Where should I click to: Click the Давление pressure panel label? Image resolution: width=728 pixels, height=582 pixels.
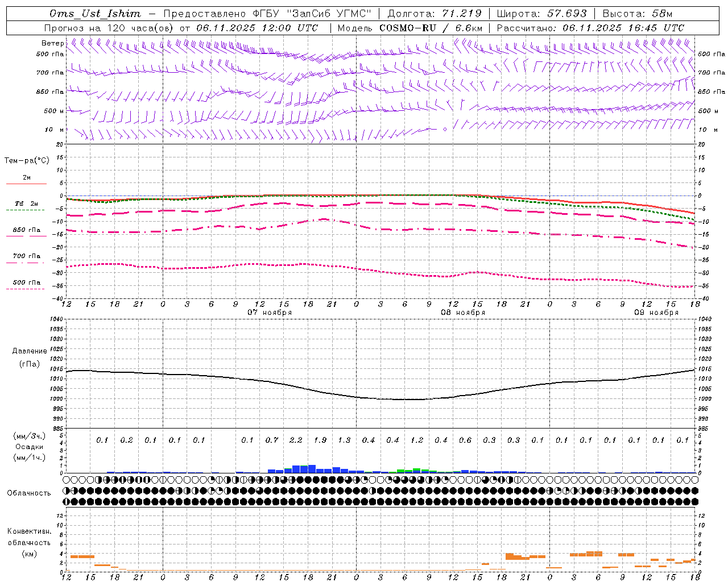[30, 351]
